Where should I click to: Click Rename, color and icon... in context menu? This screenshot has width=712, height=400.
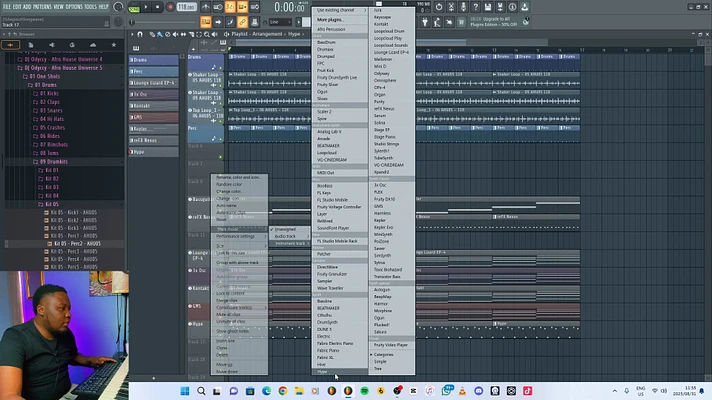pos(240,178)
